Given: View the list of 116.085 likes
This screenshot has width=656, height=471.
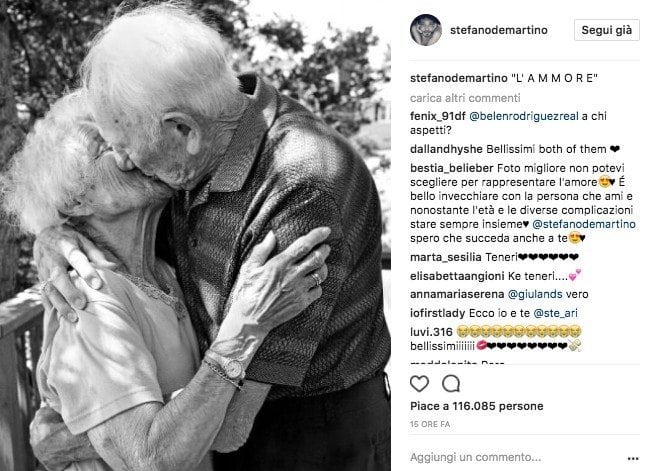Looking at the screenshot, I should 477,406.
